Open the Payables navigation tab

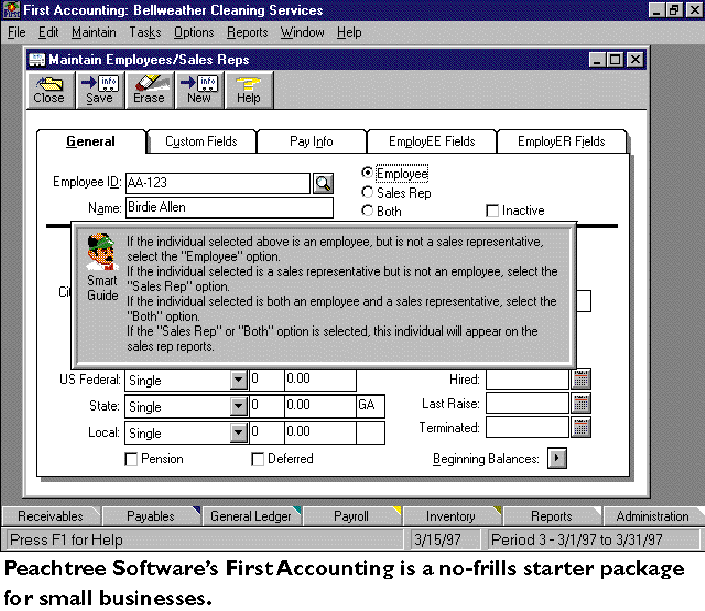tap(151, 516)
